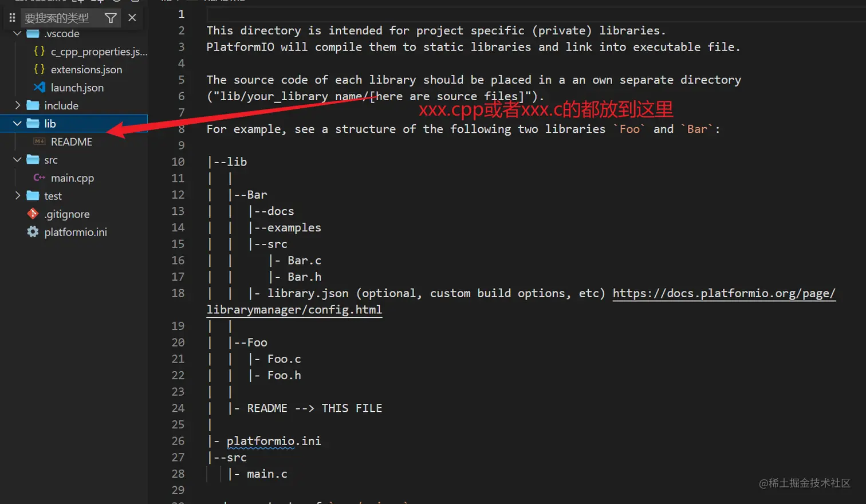Viewport: 866px width, 504px height.
Task: Close the file type search box
Action: 132,18
